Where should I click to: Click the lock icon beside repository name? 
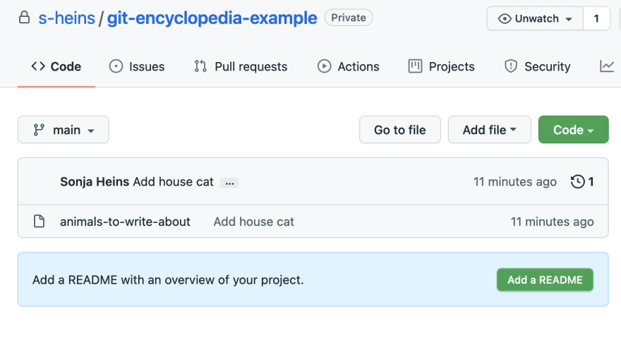pos(24,18)
